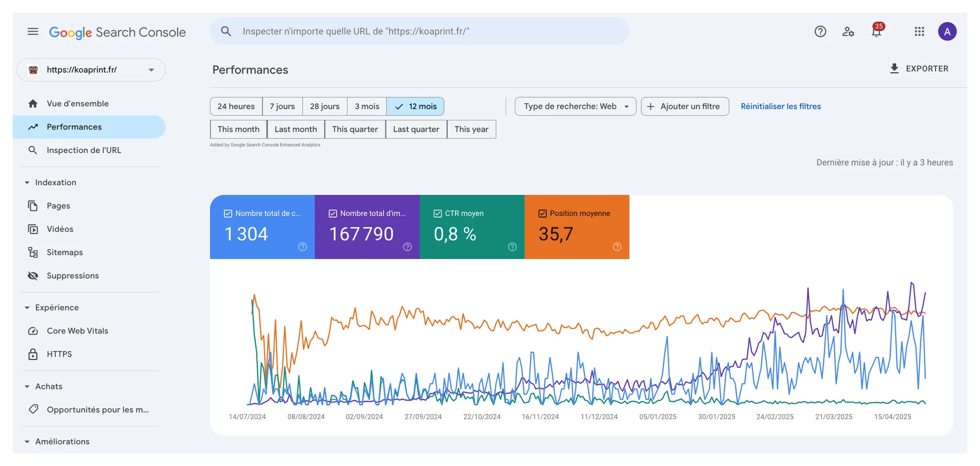Click the HTTPS padlock icon
Screen dimensions: 980x466
(x=33, y=354)
